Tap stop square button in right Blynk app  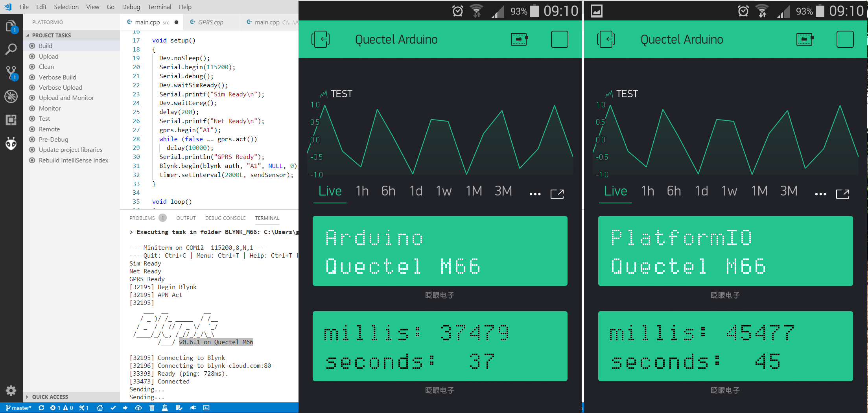pos(845,39)
